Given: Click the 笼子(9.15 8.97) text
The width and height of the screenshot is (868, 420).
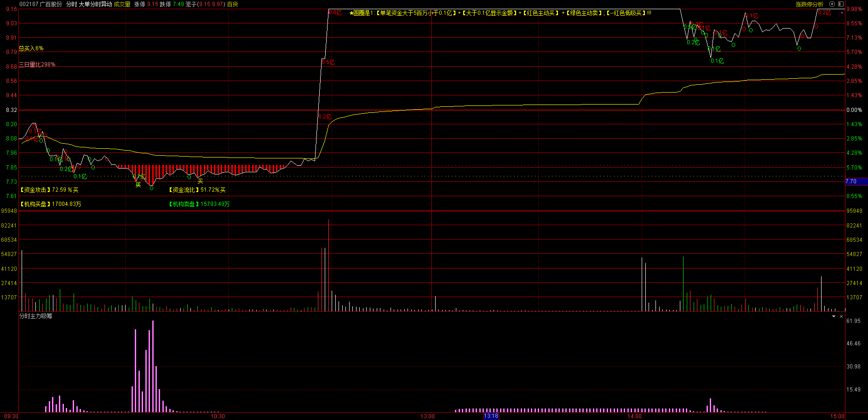Looking at the screenshot, I should click(206, 4).
